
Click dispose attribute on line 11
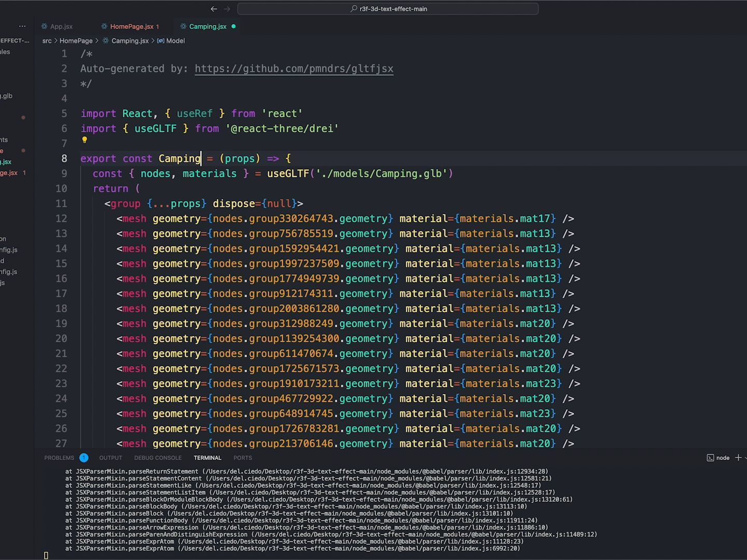[x=234, y=204]
